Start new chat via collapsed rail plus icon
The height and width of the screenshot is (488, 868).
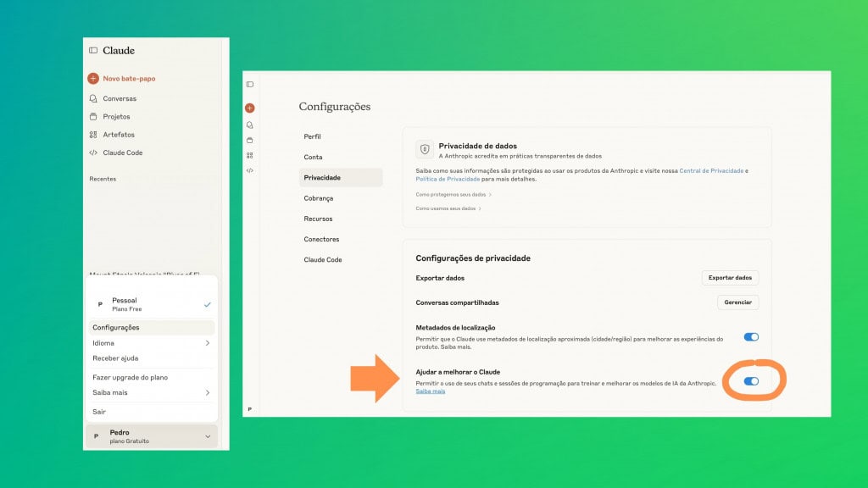pos(250,108)
